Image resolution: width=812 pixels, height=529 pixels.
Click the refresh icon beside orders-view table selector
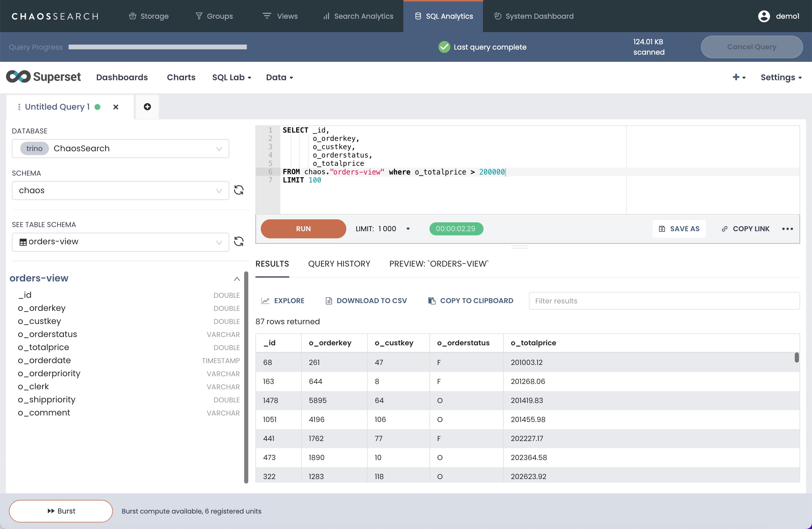[x=238, y=242]
